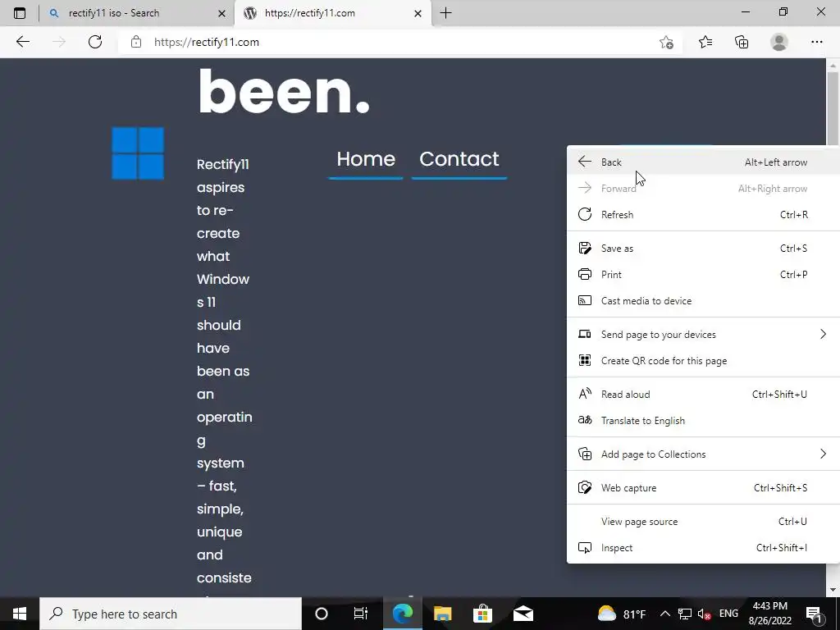The image size is (840, 630).
Task: Select Print from the context menu
Action: (x=703, y=274)
